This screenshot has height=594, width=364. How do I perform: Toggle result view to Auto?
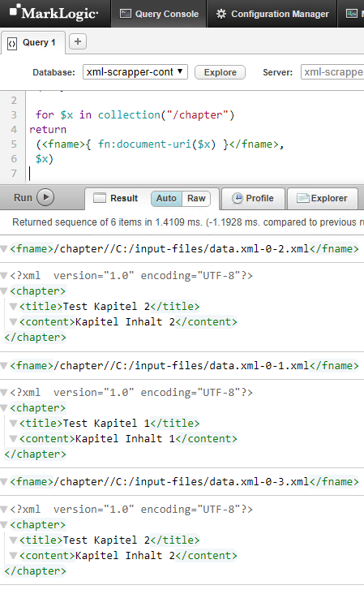[166, 198]
